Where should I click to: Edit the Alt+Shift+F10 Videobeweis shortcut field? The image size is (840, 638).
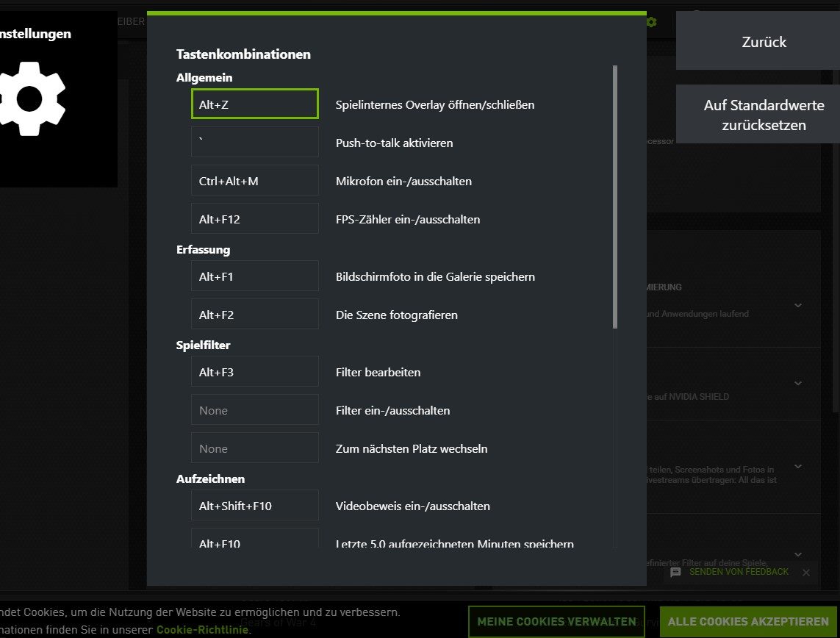[x=255, y=505]
